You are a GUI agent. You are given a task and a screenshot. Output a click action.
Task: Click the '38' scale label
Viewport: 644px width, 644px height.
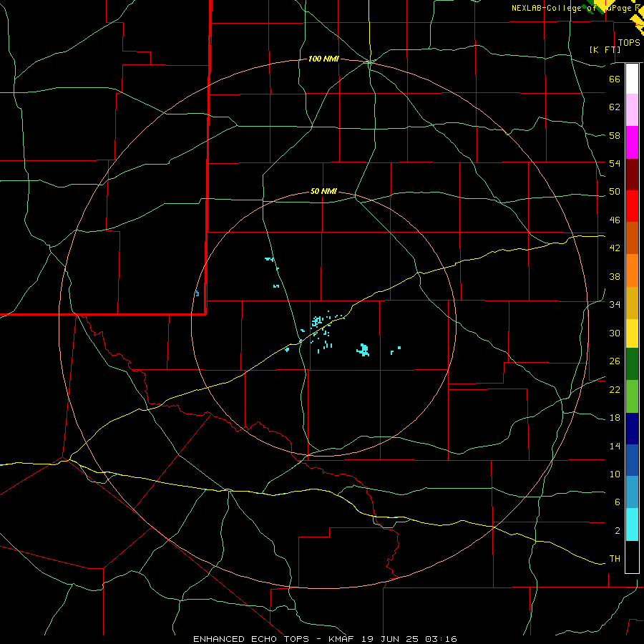pos(615,276)
